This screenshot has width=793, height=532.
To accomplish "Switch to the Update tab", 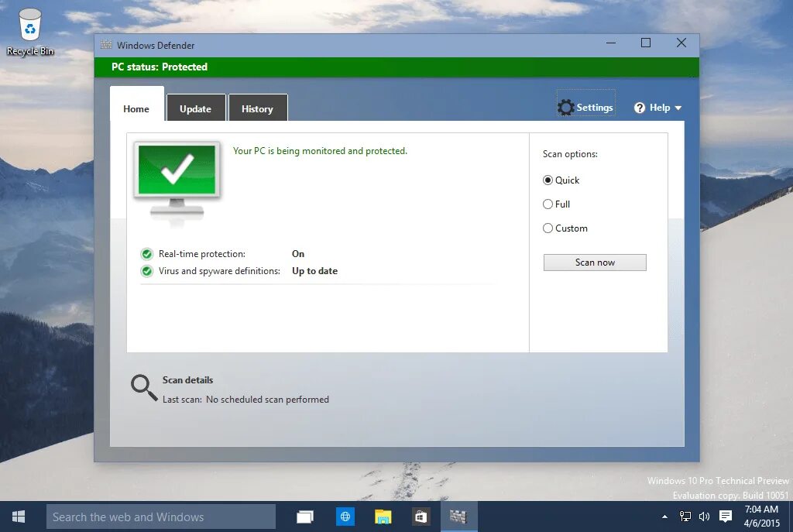I will 196,108.
